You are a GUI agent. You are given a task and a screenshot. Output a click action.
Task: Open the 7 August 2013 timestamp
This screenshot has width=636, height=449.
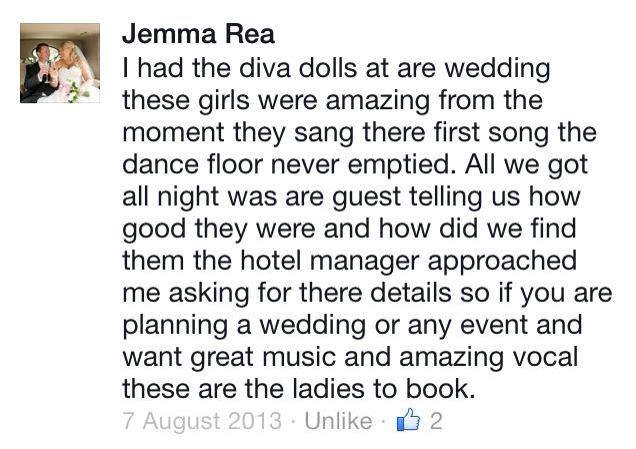[x=202, y=421]
